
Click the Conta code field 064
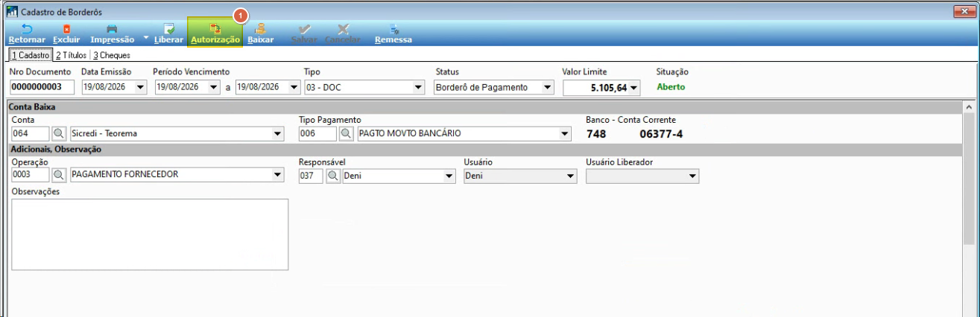(x=30, y=134)
